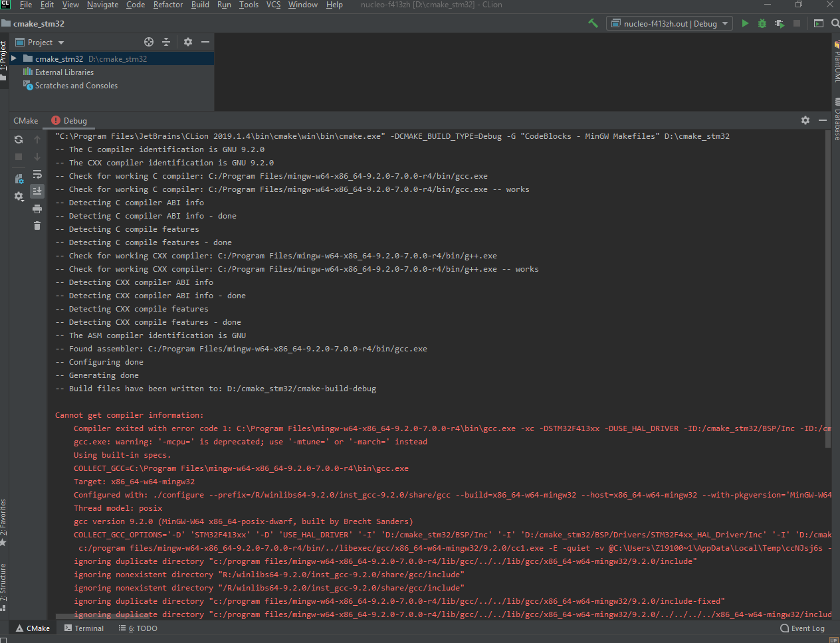
Task: Print the CMake console output
Action: click(37, 209)
